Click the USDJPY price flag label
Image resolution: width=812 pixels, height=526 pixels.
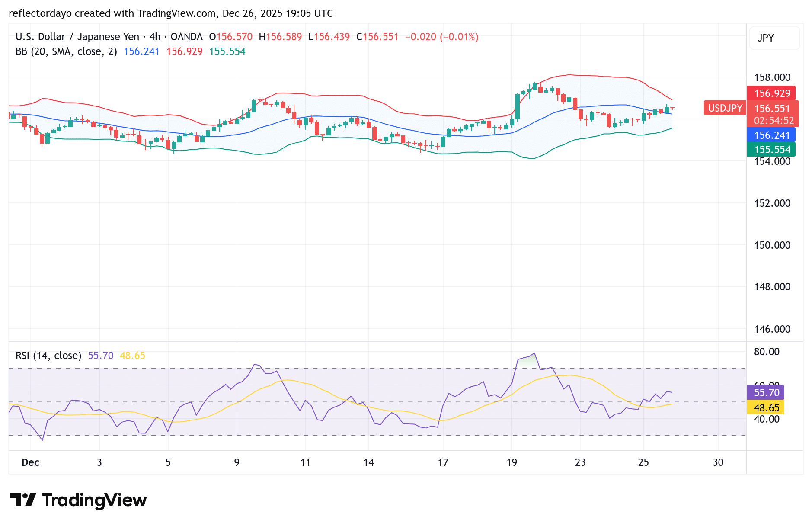tap(725, 108)
